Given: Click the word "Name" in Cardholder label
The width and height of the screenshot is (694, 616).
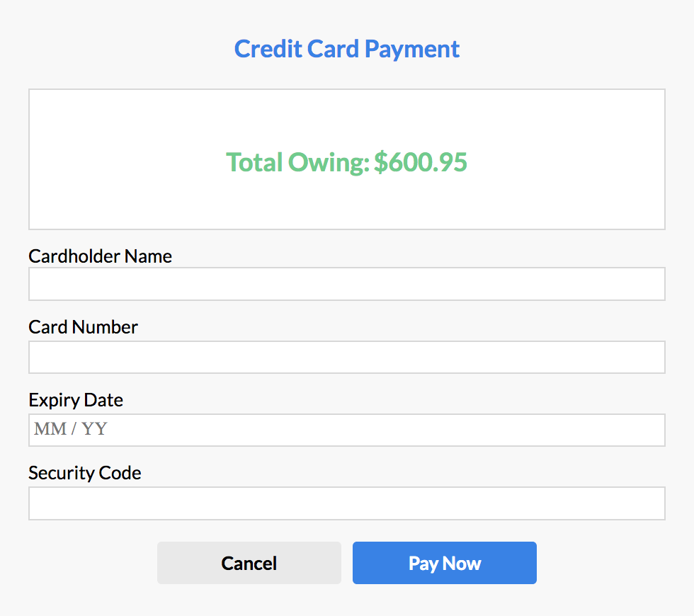Looking at the screenshot, I should 148,256.
